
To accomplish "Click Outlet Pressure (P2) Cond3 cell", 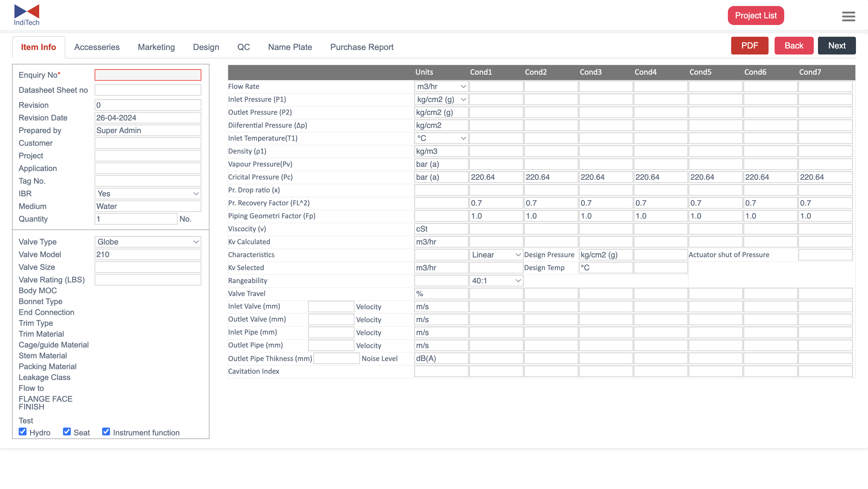I will tap(606, 112).
